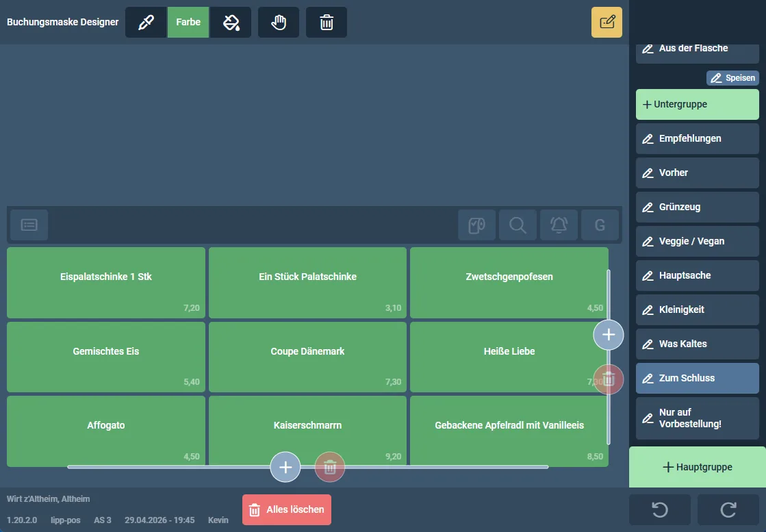Select the Gemischtes Eis tile
This screenshot has height=532, width=766.
(x=106, y=357)
